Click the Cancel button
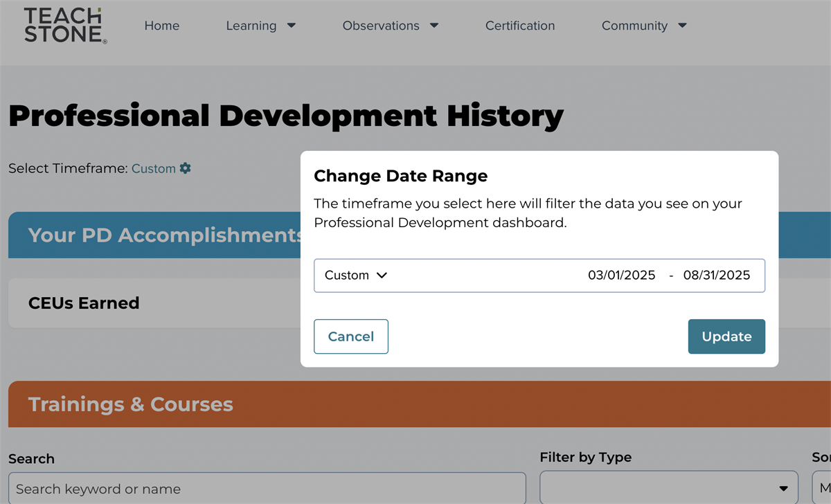The image size is (831, 504). coord(351,336)
